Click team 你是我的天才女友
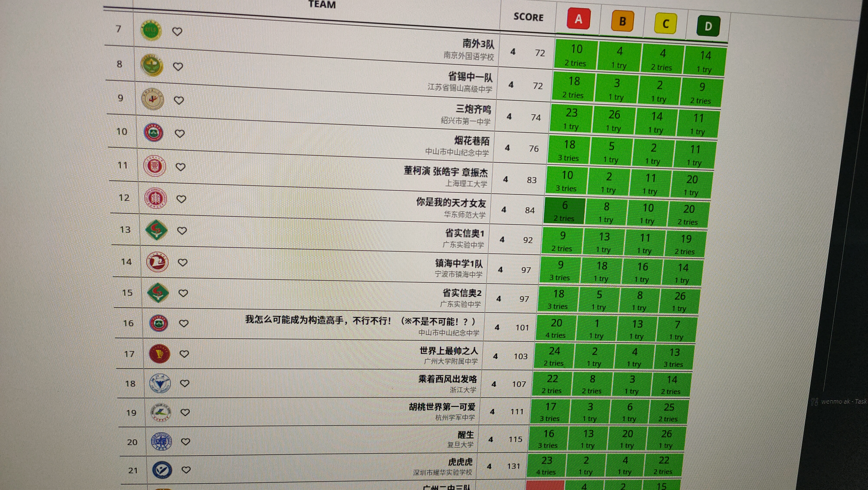The height and width of the screenshot is (490, 868). click(451, 202)
